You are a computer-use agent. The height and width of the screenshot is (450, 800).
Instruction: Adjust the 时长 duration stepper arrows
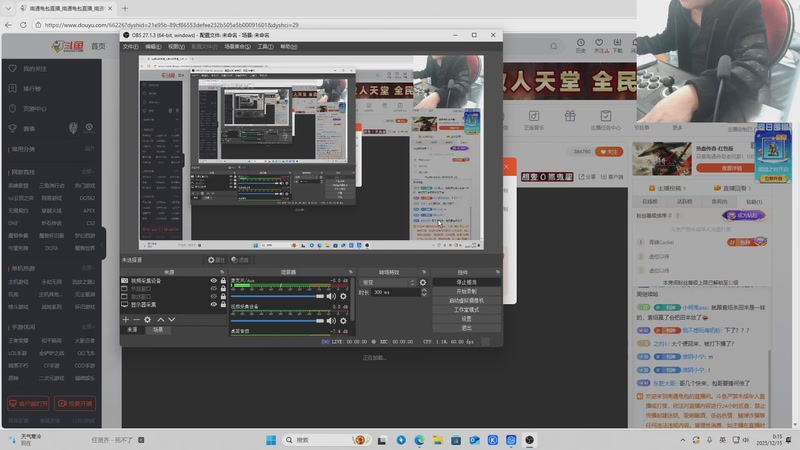(423, 292)
